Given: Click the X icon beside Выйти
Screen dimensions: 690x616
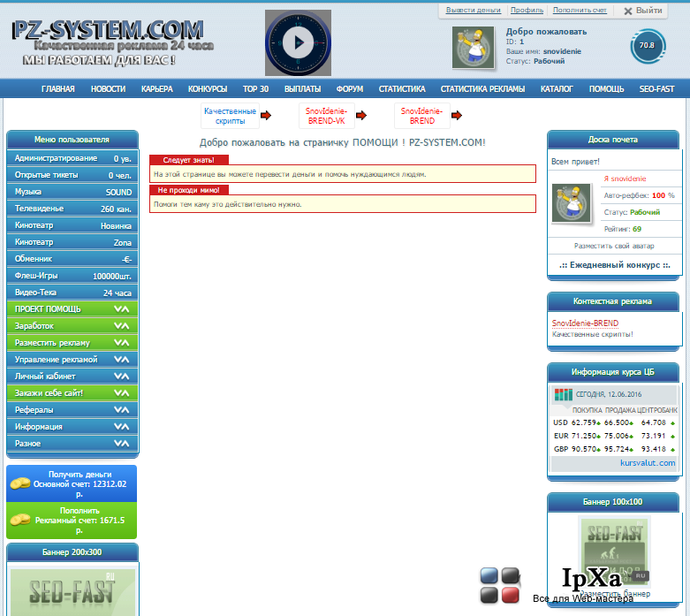Looking at the screenshot, I should [x=628, y=11].
